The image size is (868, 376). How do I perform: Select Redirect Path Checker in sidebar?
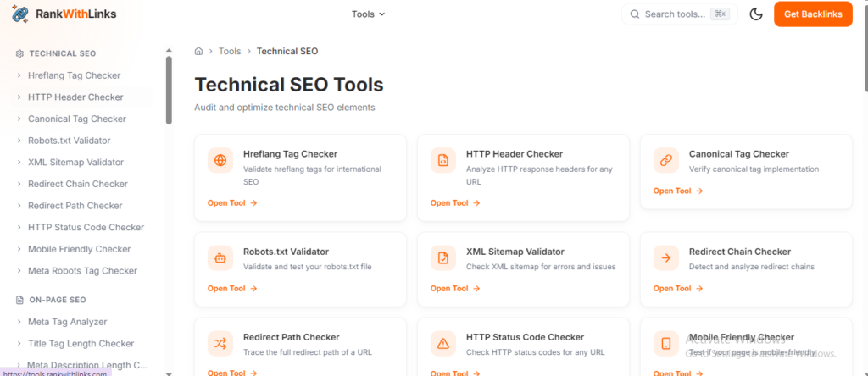(x=75, y=206)
